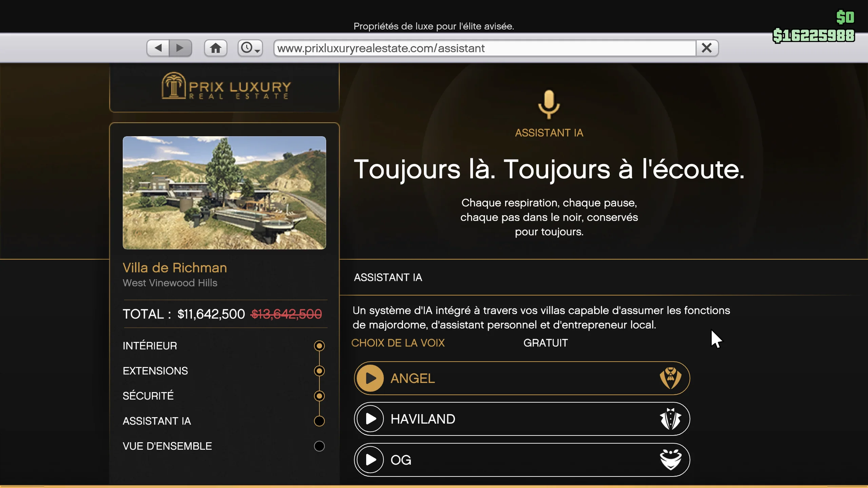Click the OG bandana avatar icon
The image size is (868, 488).
[670, 460]
